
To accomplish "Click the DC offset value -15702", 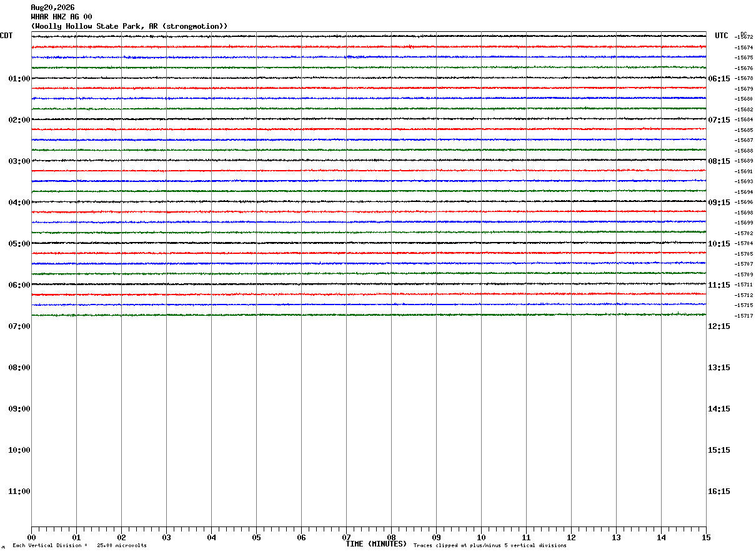I will point(744,233).
